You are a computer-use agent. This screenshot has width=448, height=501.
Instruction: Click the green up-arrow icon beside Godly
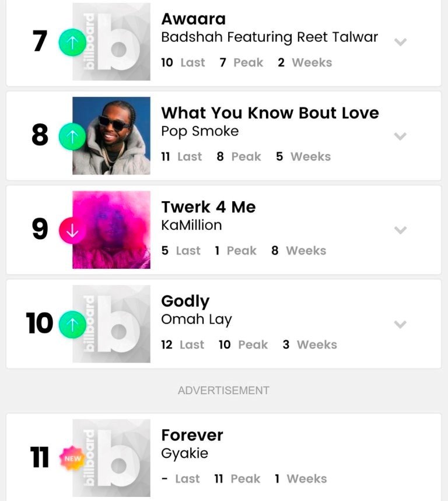(x=72, y=324)
